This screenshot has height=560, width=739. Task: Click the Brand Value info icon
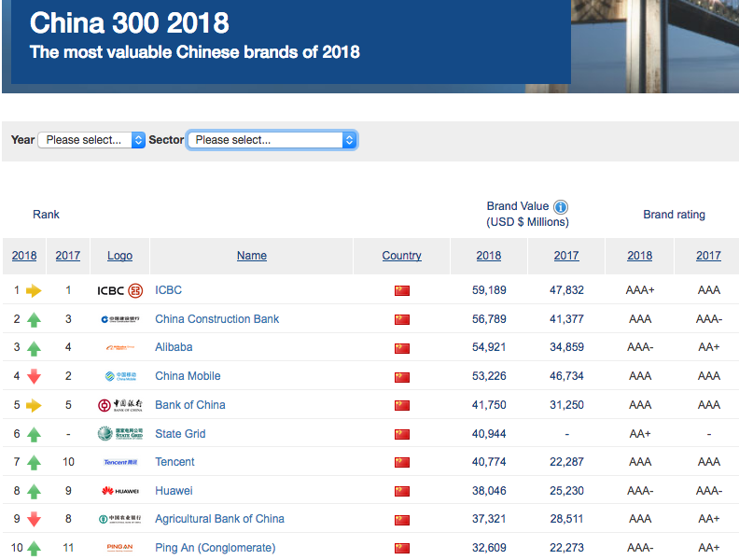point(561,206)
